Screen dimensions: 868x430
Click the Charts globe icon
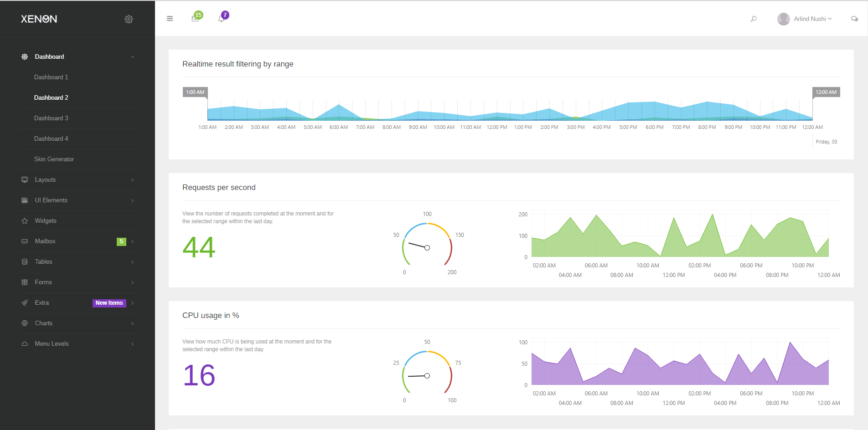(25, 323)
